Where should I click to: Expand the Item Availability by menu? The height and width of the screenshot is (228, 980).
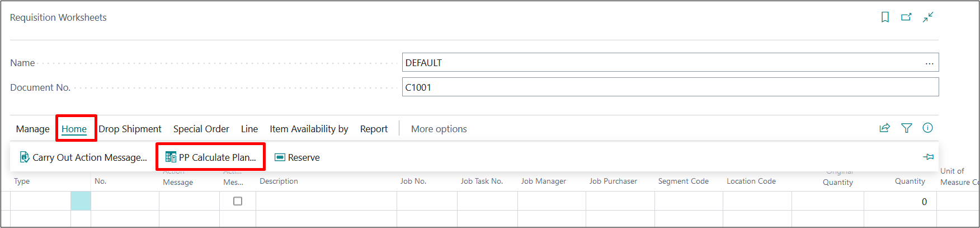309,129
